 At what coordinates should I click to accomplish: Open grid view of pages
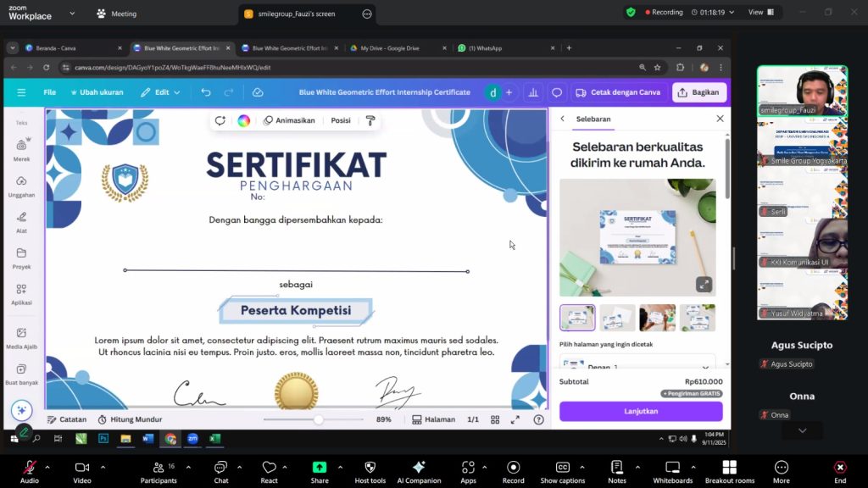pos(495,419)
